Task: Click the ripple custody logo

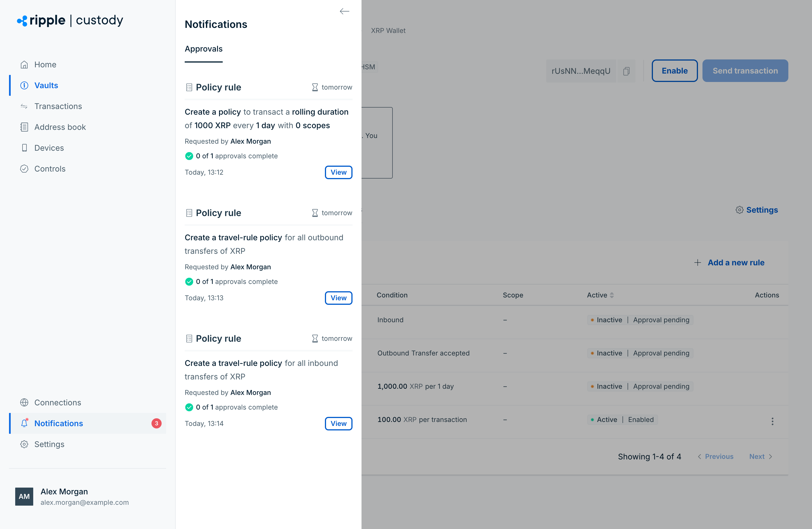Action: tap(70, 21)
